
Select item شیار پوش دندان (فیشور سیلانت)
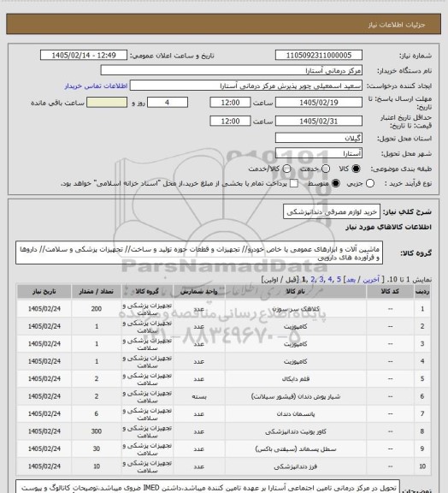coord(296,396)
